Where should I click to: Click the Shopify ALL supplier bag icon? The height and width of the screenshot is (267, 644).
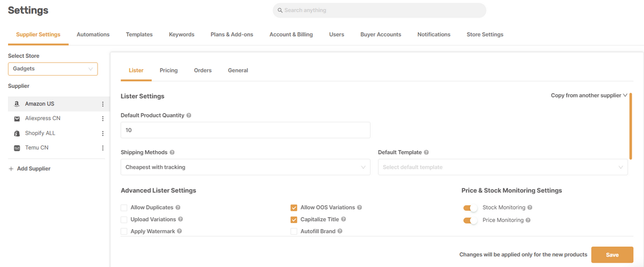pyautogui.click(x=17, y=133)
